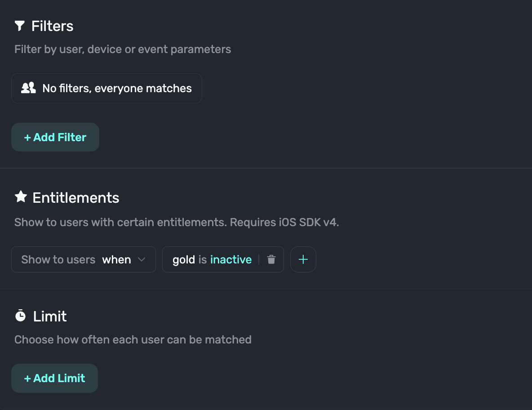Viewport: 532px width, 410px height.
Task: Toggle the gold entitlement name
Action: point(184,259)
